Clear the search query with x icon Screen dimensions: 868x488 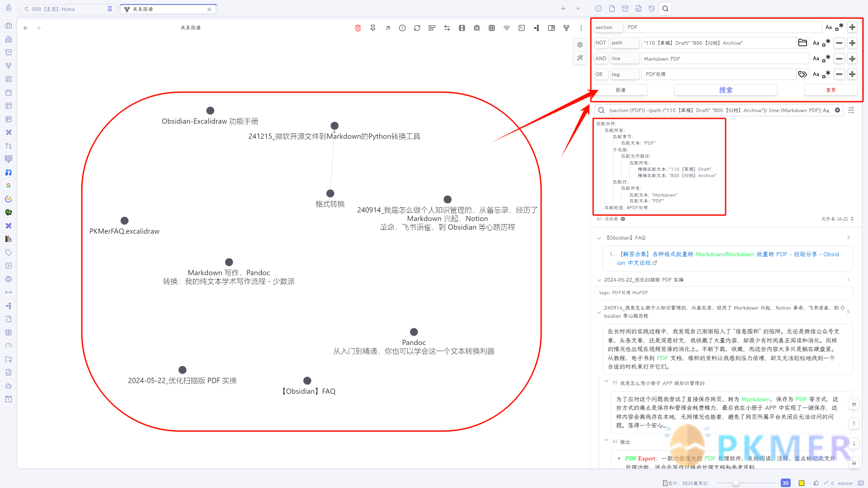click(837, 110)
